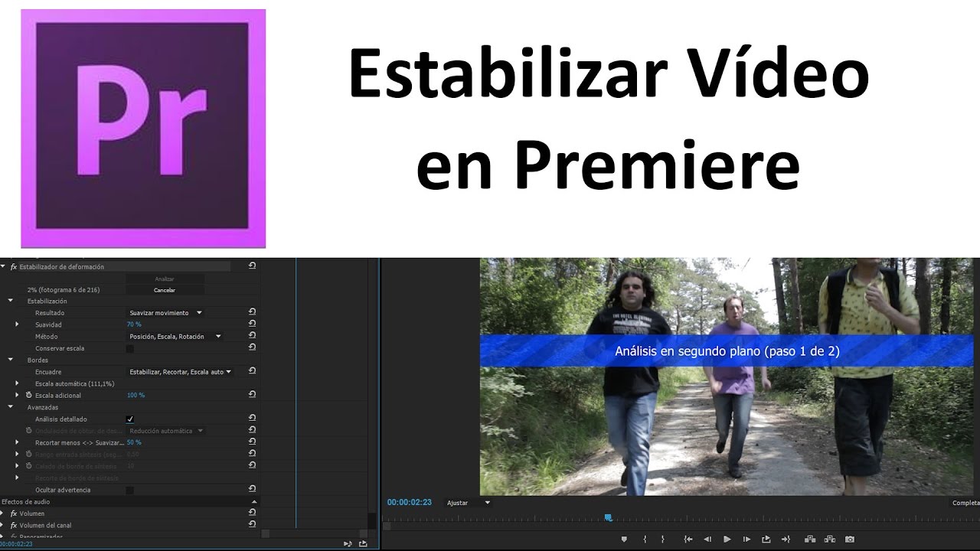
Task: Click the play-audio icon at Effect Controls bottom
Action: pos(348,543)
